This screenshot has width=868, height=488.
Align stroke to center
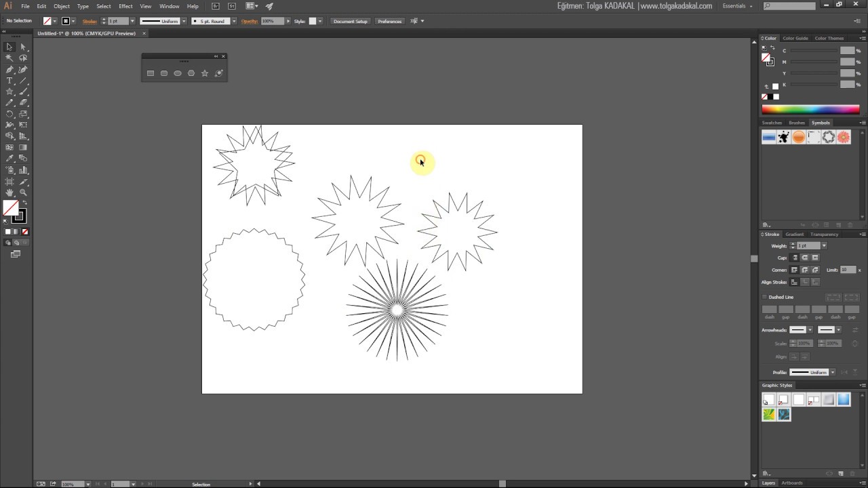click(795, 282)
